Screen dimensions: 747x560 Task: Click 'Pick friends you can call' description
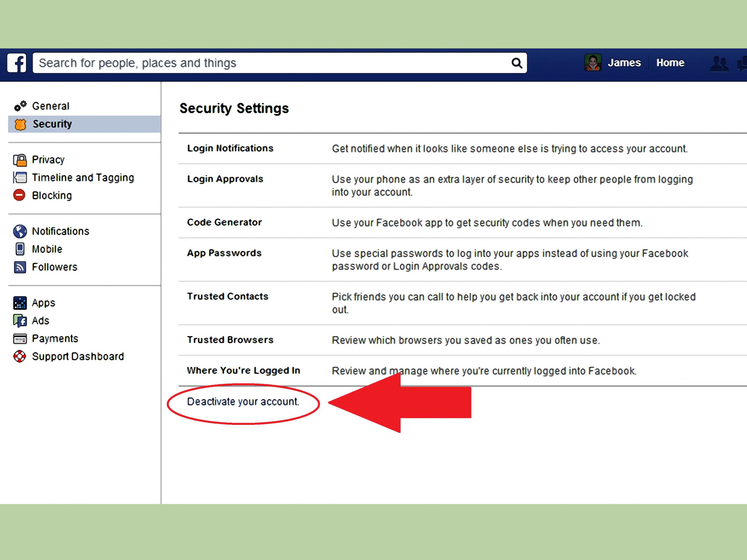(514, 303)
